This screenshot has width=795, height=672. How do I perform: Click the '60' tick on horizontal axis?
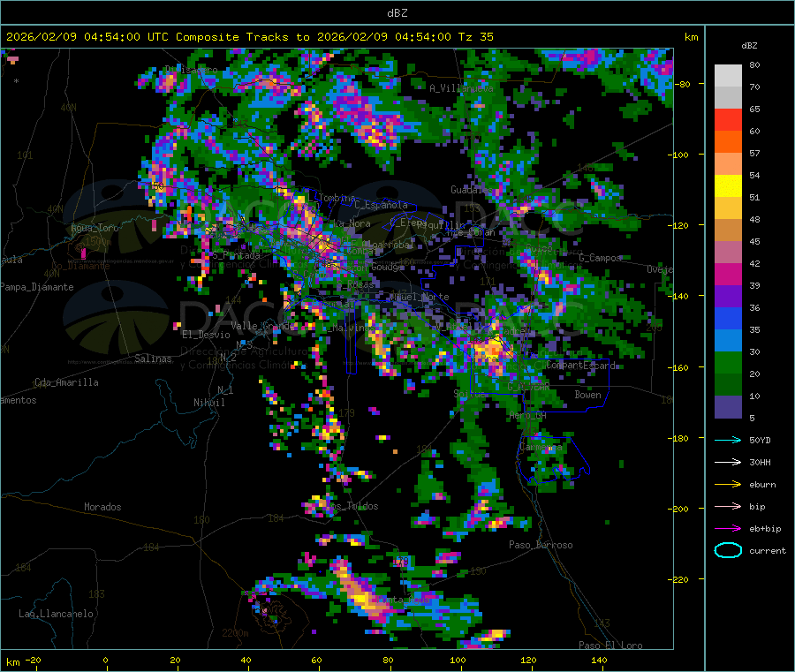316,660
